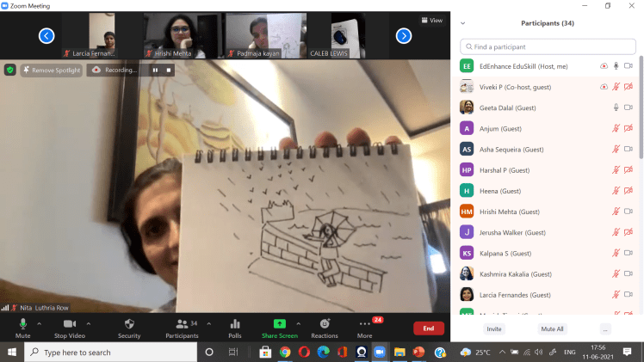Toggle Geeta Dalal's microphone icon
The width and height of the screenshot is (644, 362).
click(616, 107)
